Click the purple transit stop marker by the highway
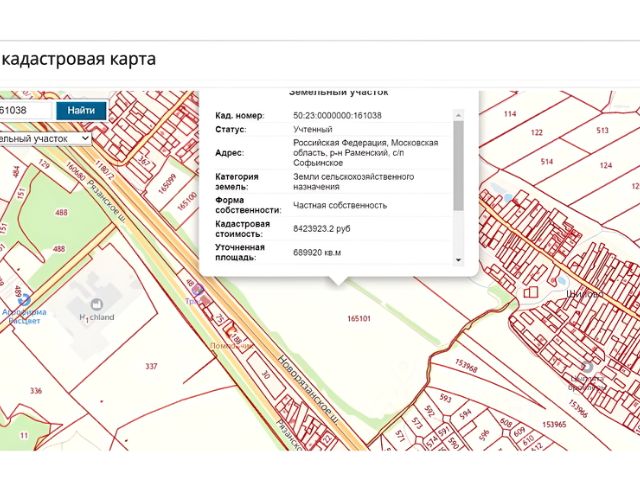The width and height of the screenshot is (640, 480). [x=198, y=291]
